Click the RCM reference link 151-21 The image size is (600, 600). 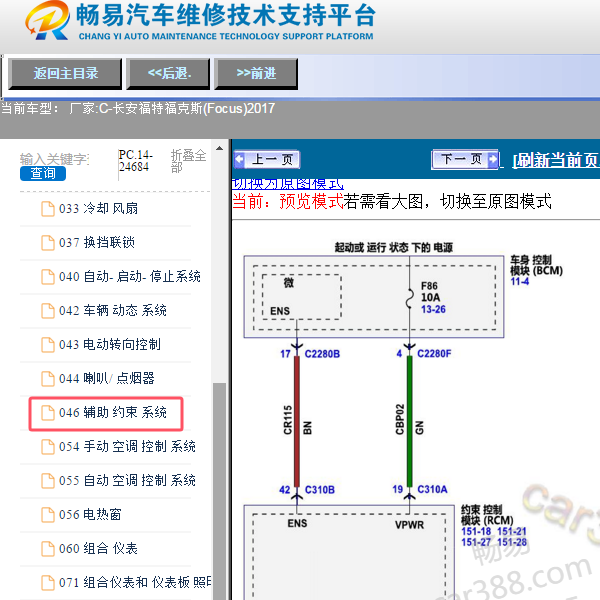[512, 532]
